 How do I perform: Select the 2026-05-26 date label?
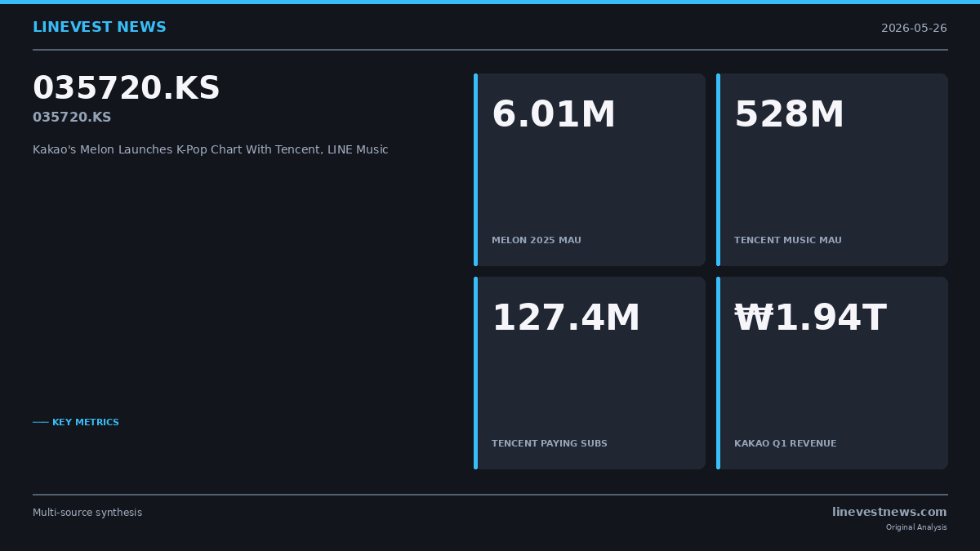(914, 29)
